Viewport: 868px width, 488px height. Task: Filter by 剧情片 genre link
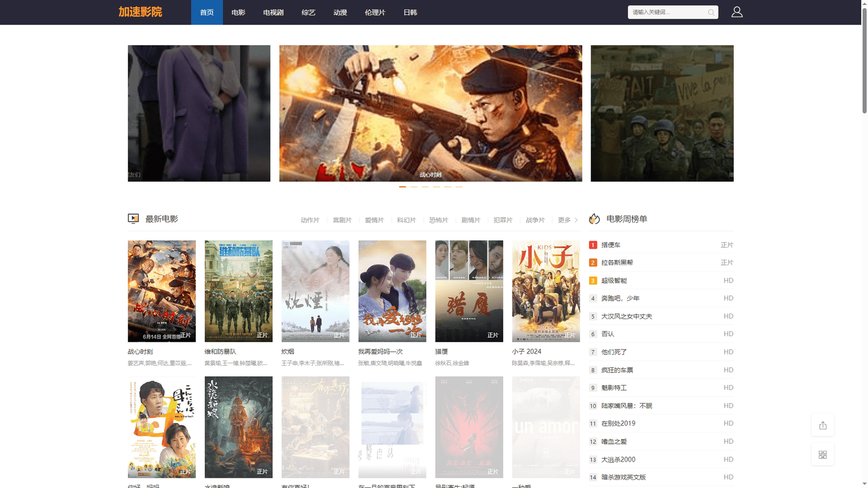click(x=471, y=220)
